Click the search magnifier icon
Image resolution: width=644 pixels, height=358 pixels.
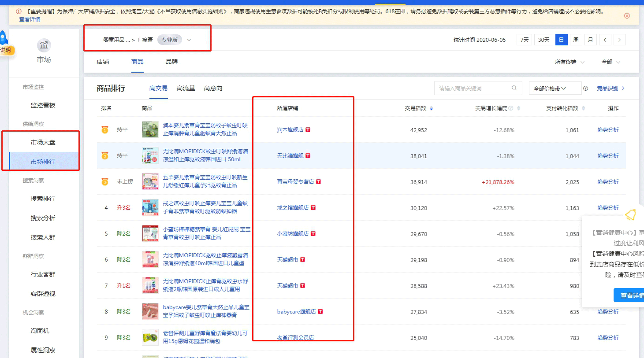[514, 88]
